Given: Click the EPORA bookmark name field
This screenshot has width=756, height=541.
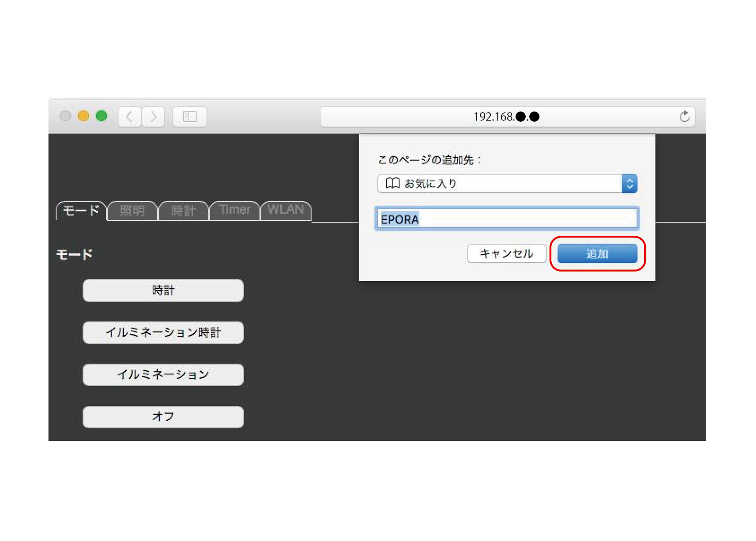Looking at the screenshot, I should [506, 219].
